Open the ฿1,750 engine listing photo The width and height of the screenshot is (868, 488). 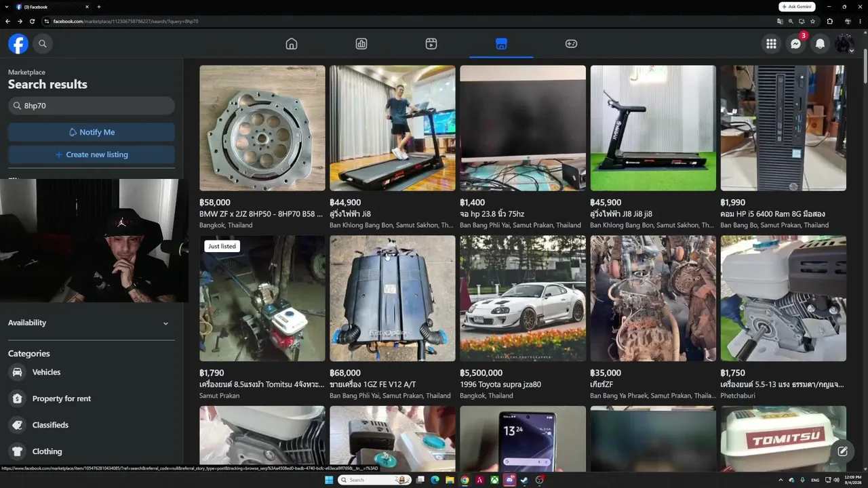(783, 298)
